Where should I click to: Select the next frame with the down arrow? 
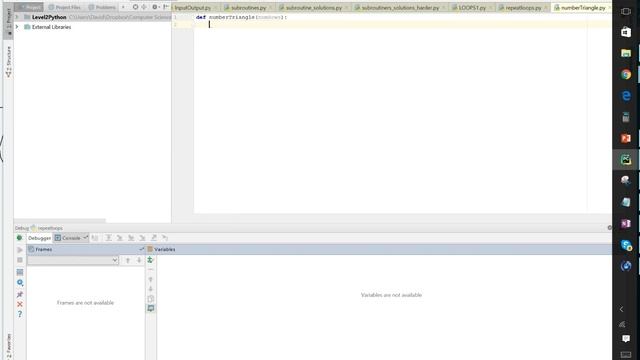139,260
